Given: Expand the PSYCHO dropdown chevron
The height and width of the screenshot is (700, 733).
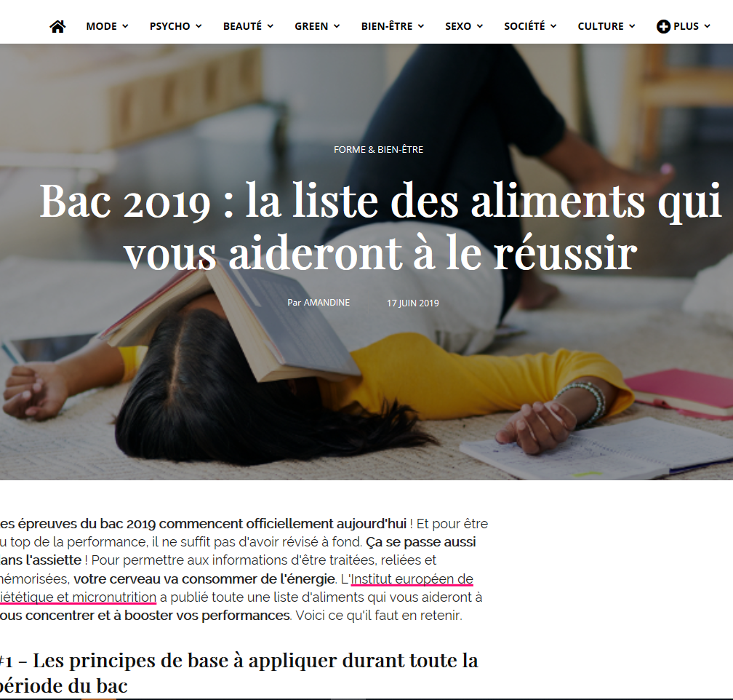Looking at the screenshot, I should [199, 26].
